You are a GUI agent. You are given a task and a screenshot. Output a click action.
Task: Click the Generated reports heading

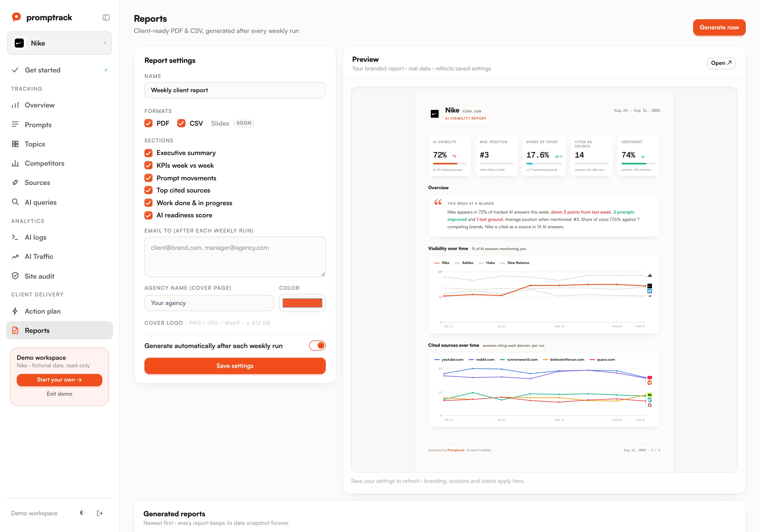(x=174, y=514)
